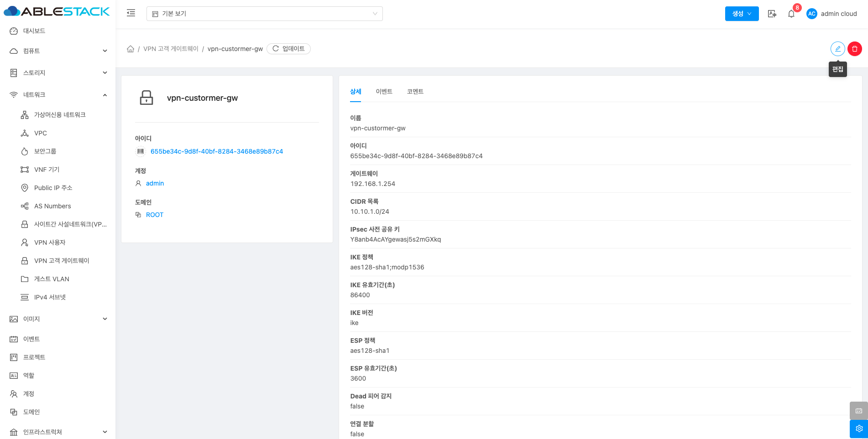Switch to the 코멘트 tab
The width and height of the screenshot is (868, 439).
tap(415, 92)
